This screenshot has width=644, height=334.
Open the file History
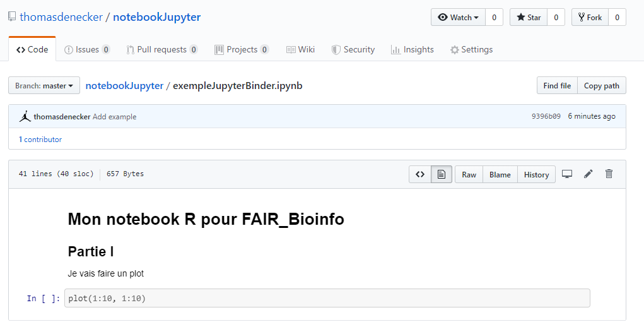(536, 174)
